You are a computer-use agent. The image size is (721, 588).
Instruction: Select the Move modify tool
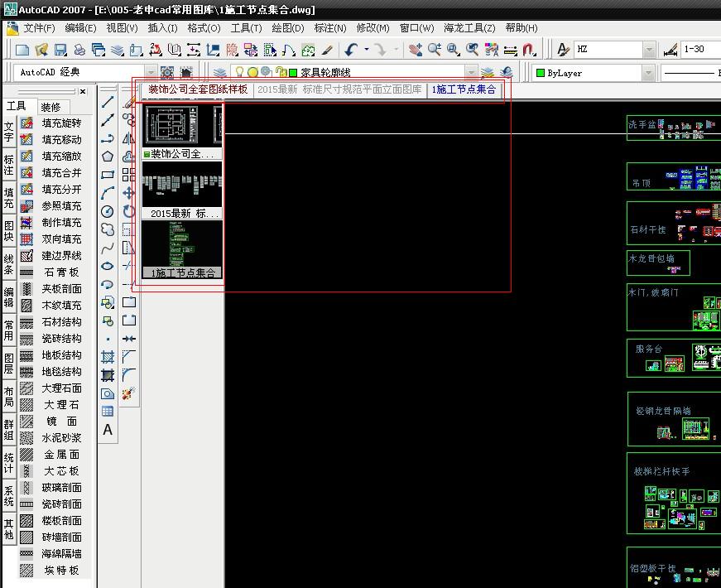point(129,193)
